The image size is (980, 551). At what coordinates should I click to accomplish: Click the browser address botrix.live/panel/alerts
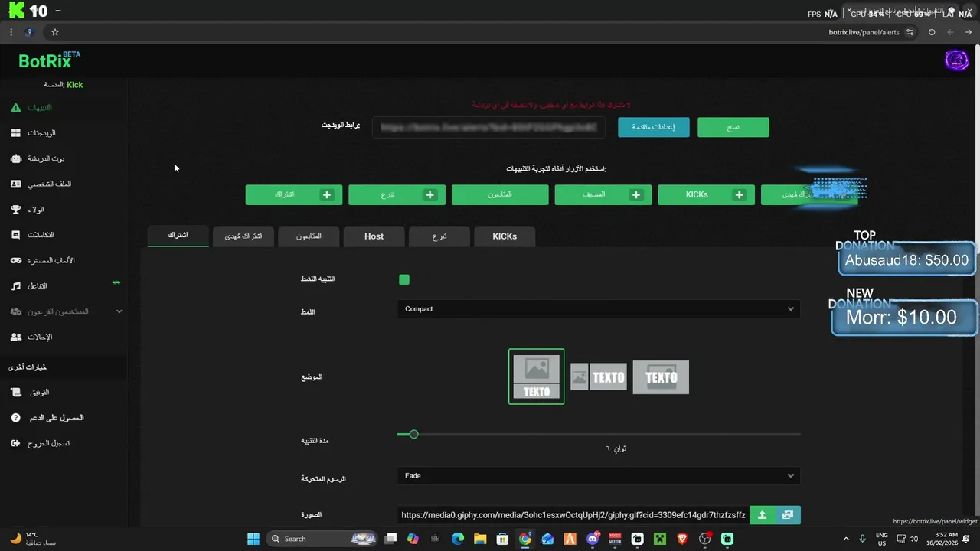tap(864, 32)
